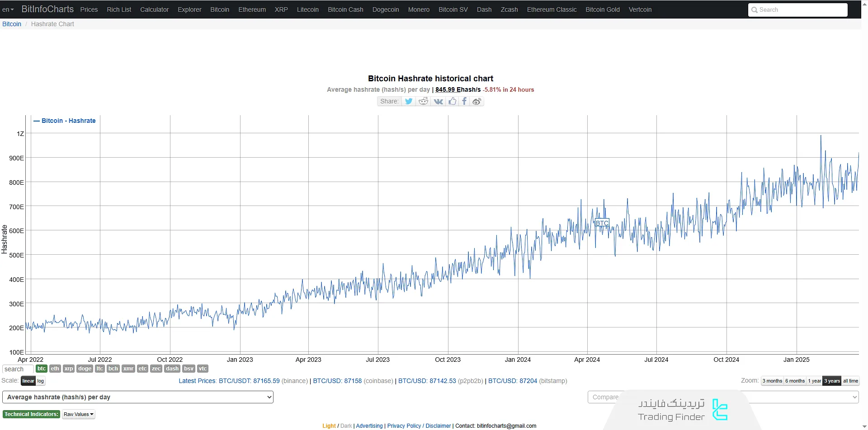Toggle the Bitcoin - Hashrate legend series

point(65,121)
